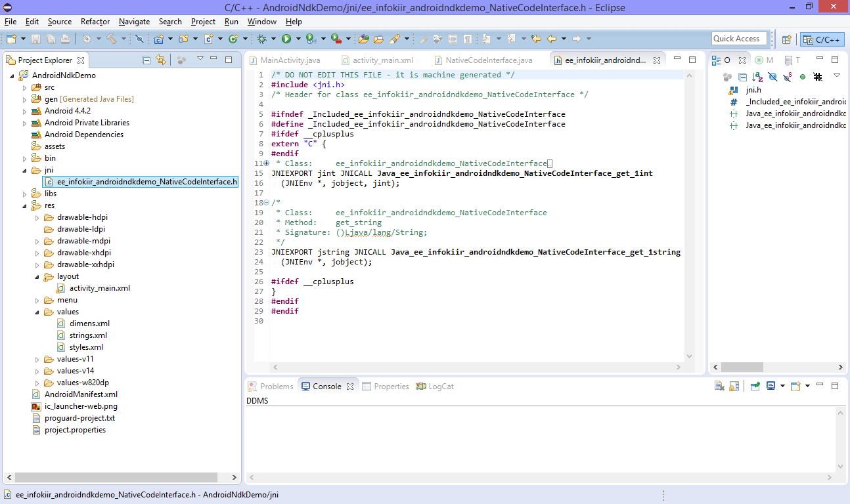Toggle alphabetical Sort in Outline view

point(757,77)
